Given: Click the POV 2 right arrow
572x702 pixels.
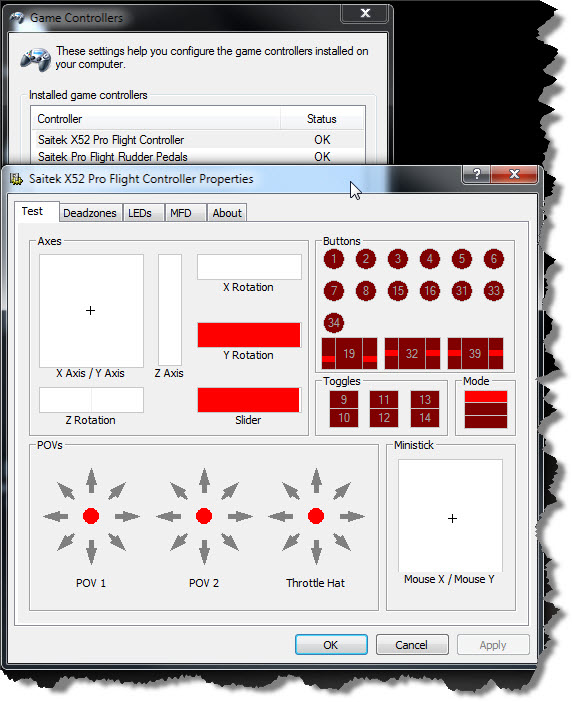Looking at the screenshot, I should [240, 516].
